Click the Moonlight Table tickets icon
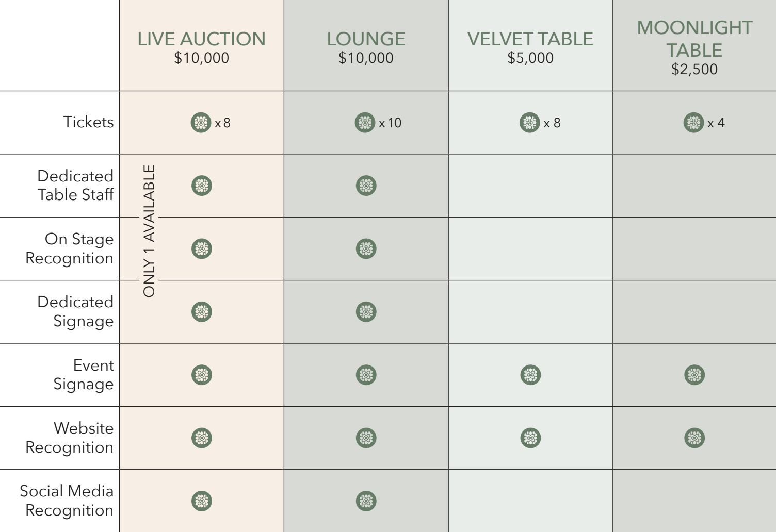Screen dimensions: 776x532 (x=694, y=123)
